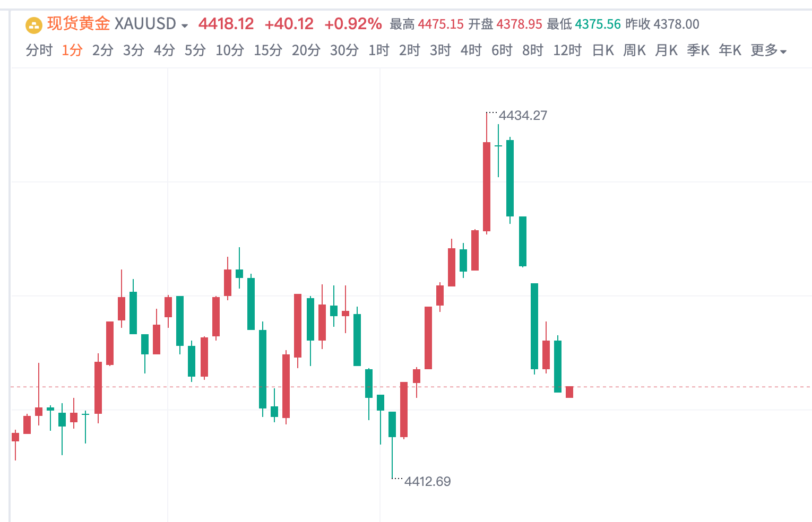Select the 季K quarterly chart view
The image size is (812, 522).
tap(698, 50)
